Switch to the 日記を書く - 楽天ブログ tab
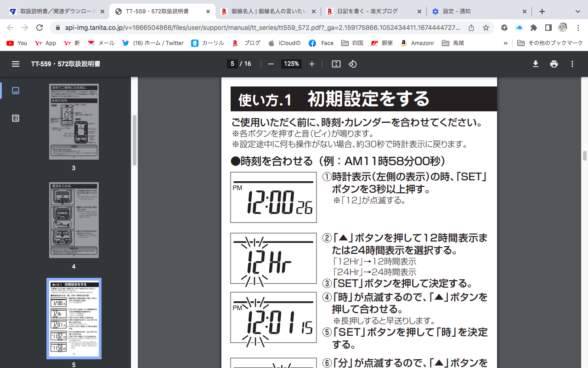 point(373,11)
